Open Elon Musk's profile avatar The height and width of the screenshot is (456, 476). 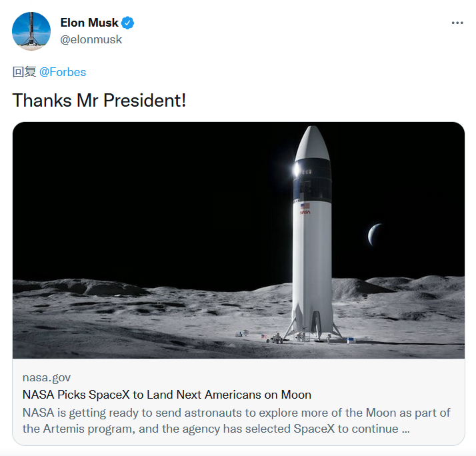(31, 31)
